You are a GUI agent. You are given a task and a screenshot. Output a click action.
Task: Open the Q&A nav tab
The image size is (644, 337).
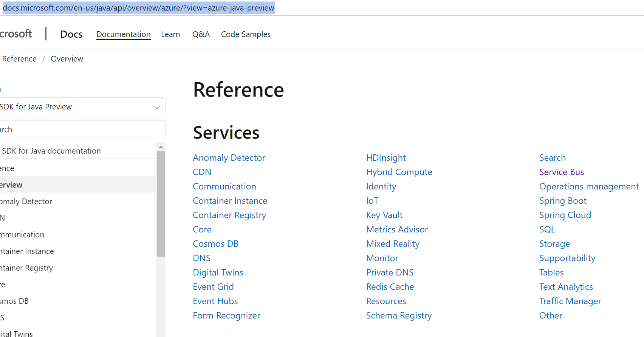[x=201, y=34]
